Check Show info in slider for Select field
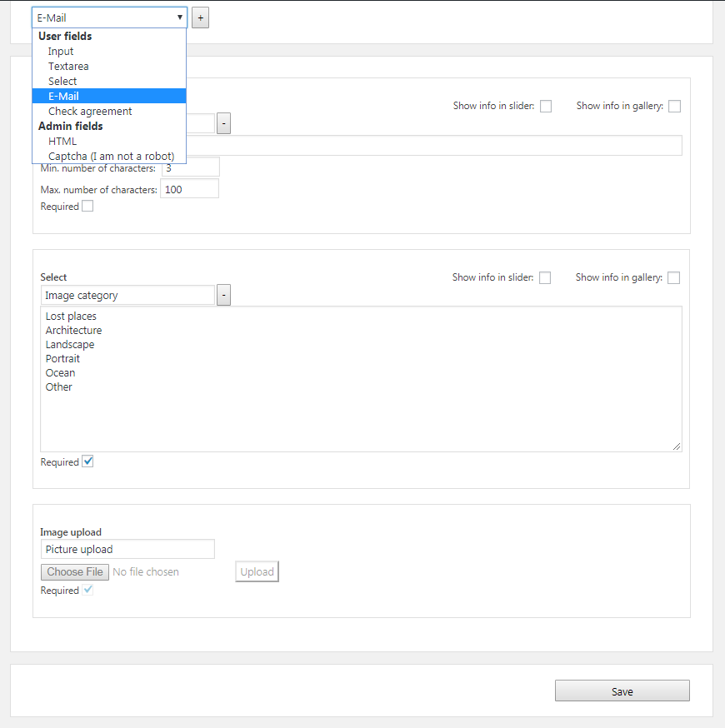 click(545, 278)
